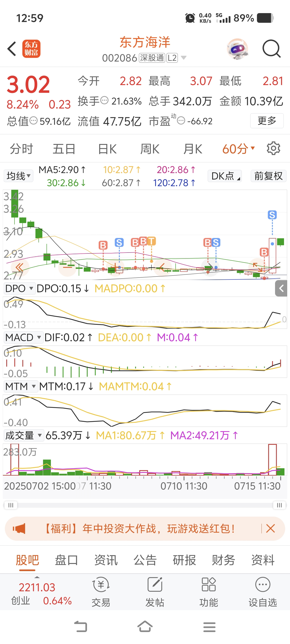
Task: Tap the 设自选 dots icon
Action: click(x=263, y=584)
